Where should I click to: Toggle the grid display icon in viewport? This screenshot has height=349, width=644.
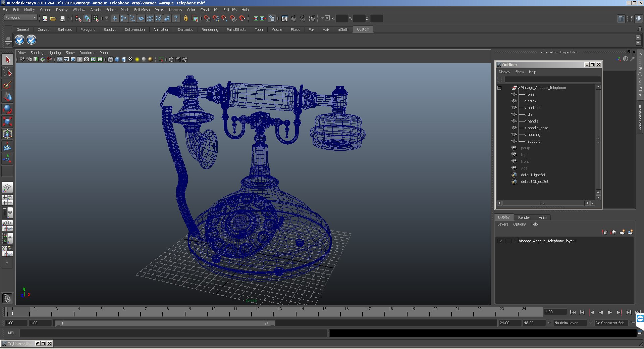[x=60, y=59]
